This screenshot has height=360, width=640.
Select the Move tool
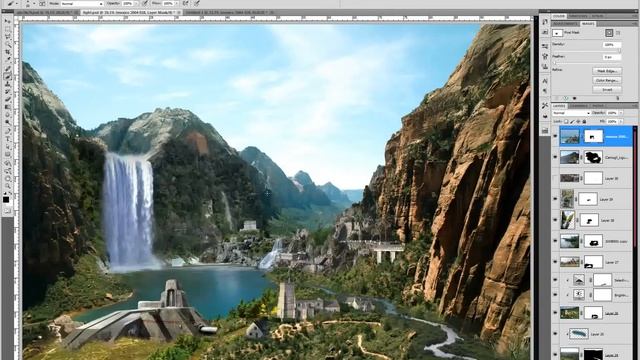[7, 22]
